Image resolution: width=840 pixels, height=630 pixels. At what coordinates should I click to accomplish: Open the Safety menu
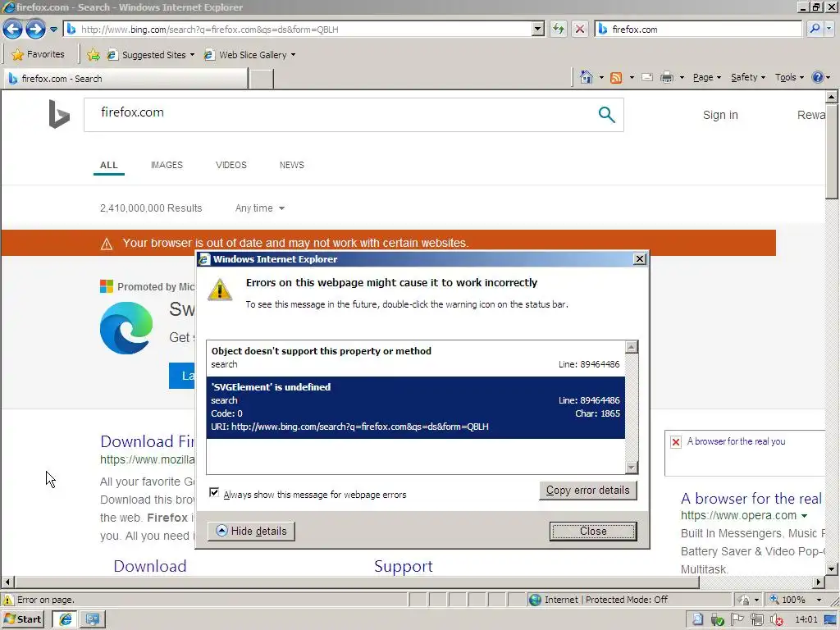click(748, 78)
